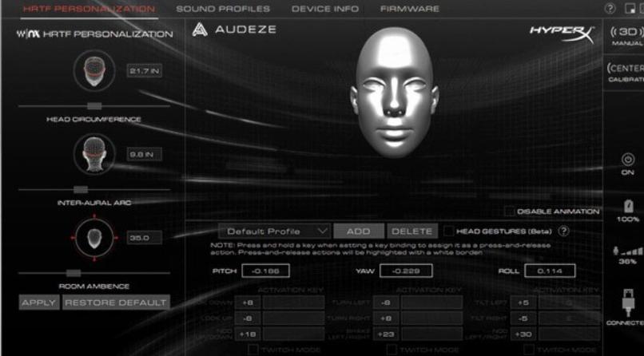Click the room ambience icon
Image resolution: width=644 pixels, height=356 pixels.
[x=94, y=237]
